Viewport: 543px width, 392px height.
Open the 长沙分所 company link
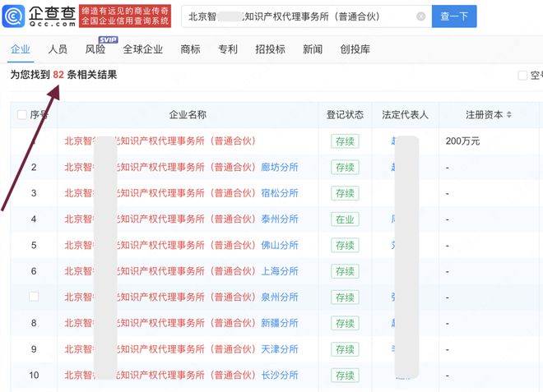(182, 375)
